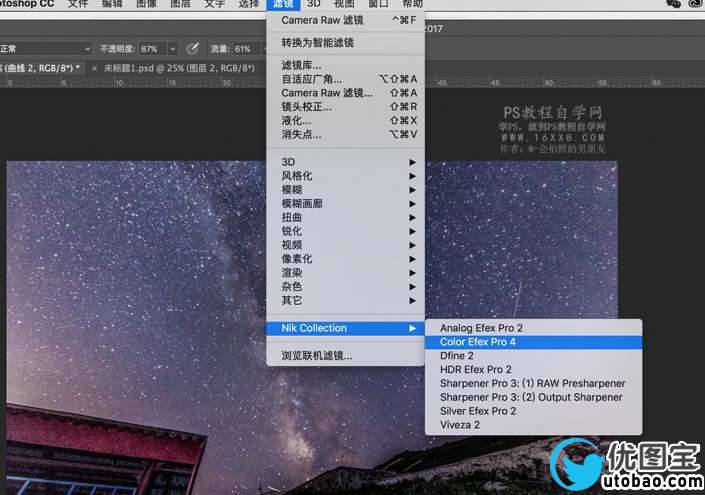Open the 视图 menu in menu bar

(x=344, y=4)
